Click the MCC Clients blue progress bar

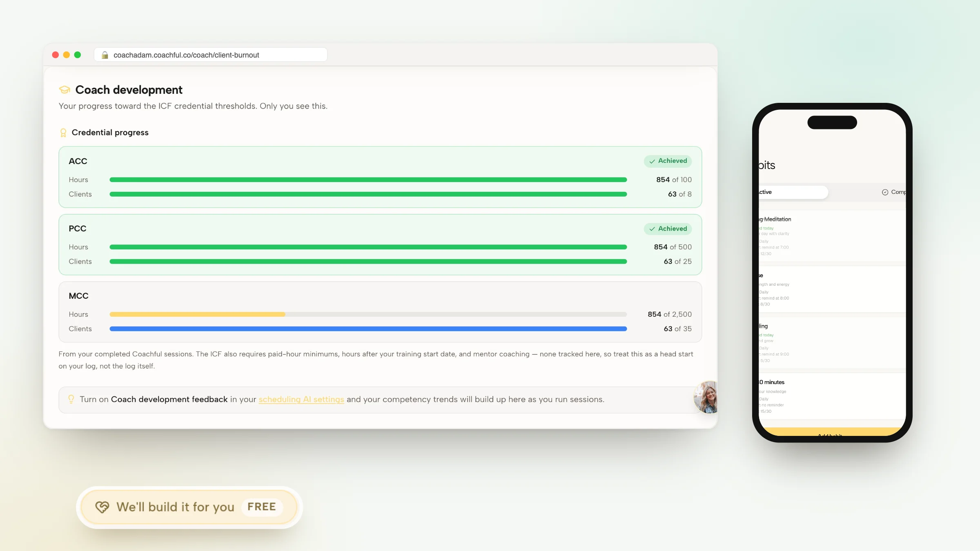point(368,329)
